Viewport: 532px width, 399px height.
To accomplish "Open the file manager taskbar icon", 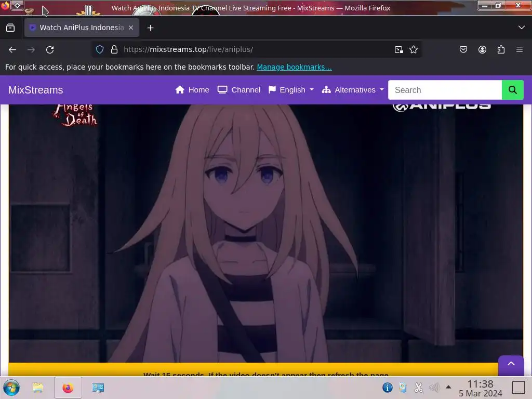I will tap(37, 388).
